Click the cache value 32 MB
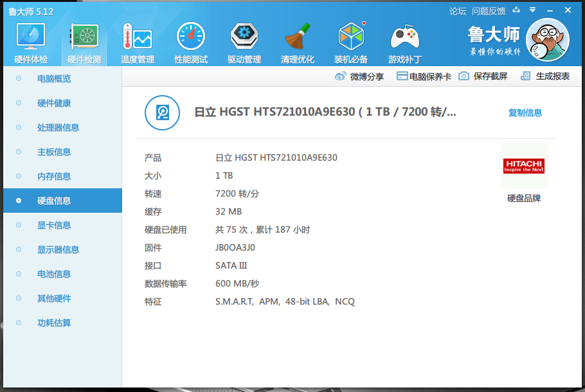Viewport: 585px width, 392px height. (228, 211)
